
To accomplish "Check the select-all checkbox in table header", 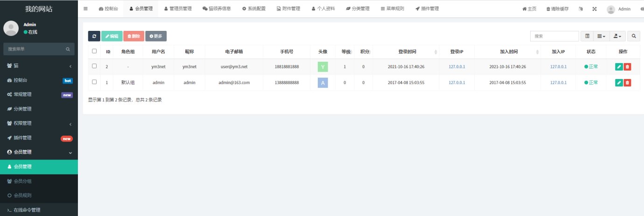I will point(94,51).
